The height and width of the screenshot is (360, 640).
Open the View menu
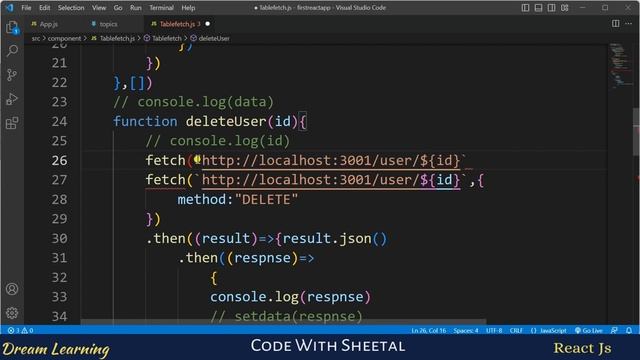99,8
